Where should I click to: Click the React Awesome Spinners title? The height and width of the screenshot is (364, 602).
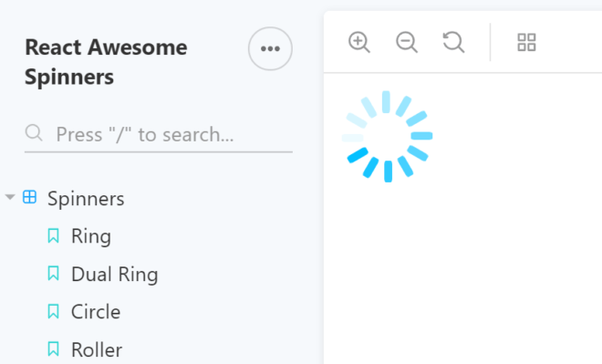(x=106, y=62)
